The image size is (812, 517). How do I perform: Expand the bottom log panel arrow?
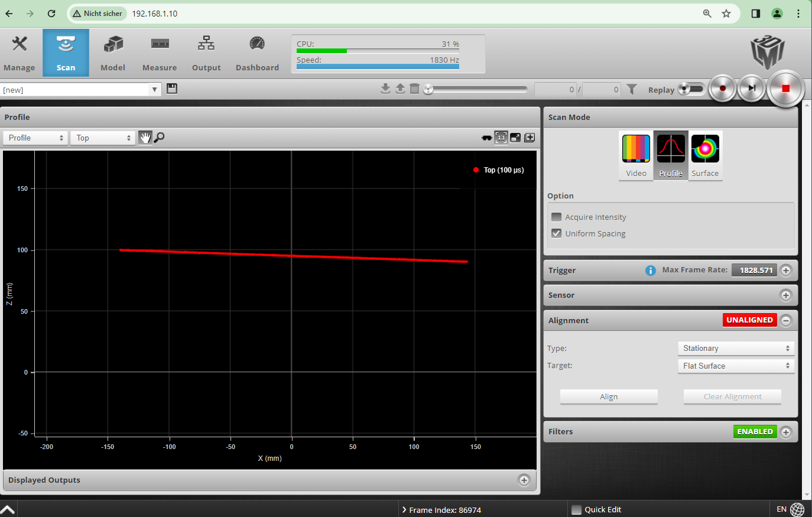click(x=8, y=509)
